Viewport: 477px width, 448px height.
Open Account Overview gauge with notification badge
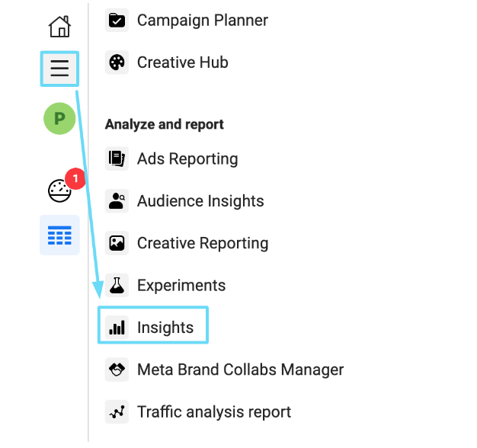[x=60, y=190]
